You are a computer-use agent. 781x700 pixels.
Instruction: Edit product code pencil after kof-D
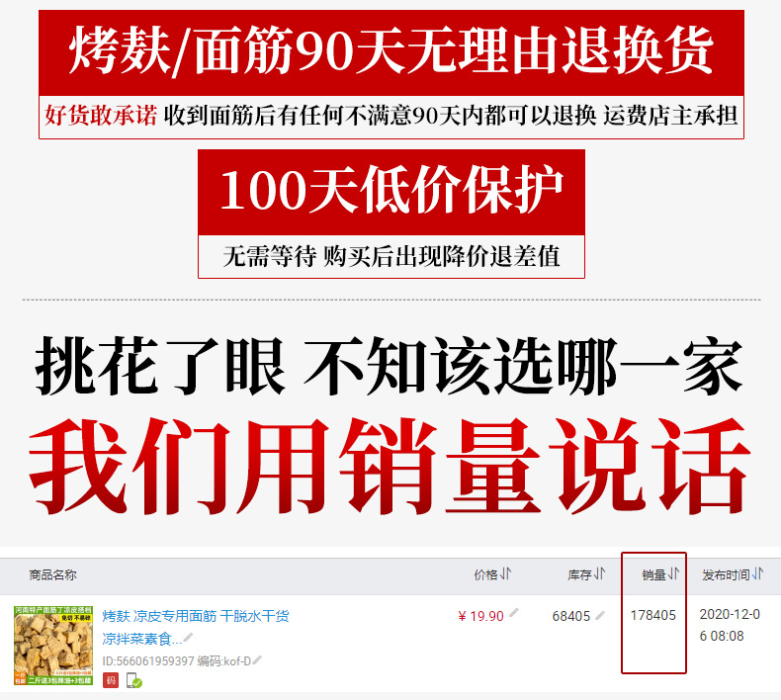[x=257, y=660]
